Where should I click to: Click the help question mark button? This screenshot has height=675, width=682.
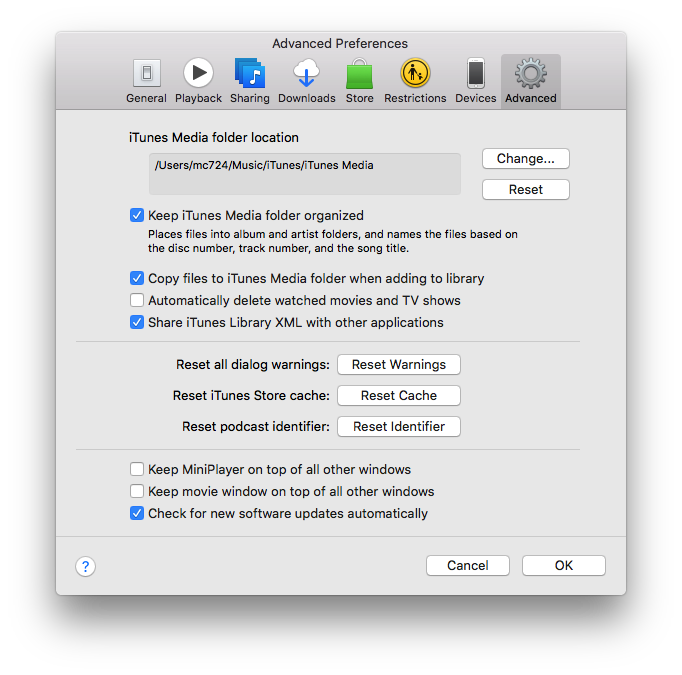[86, 566]
